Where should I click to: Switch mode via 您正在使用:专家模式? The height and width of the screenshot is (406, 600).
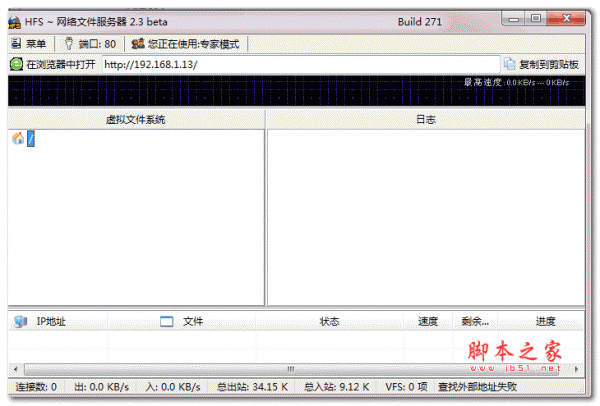186,44
